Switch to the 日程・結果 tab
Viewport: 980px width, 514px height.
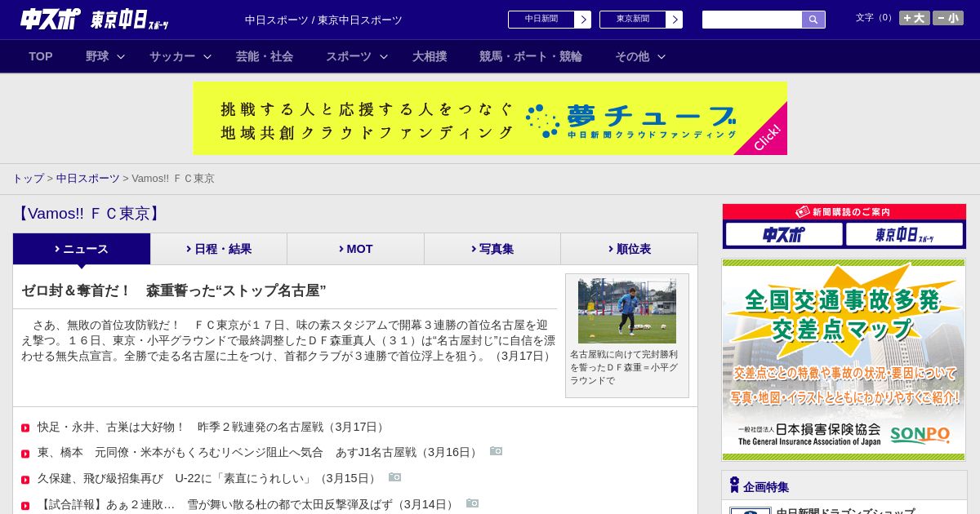pyautogui.click(x=219, y=249)
